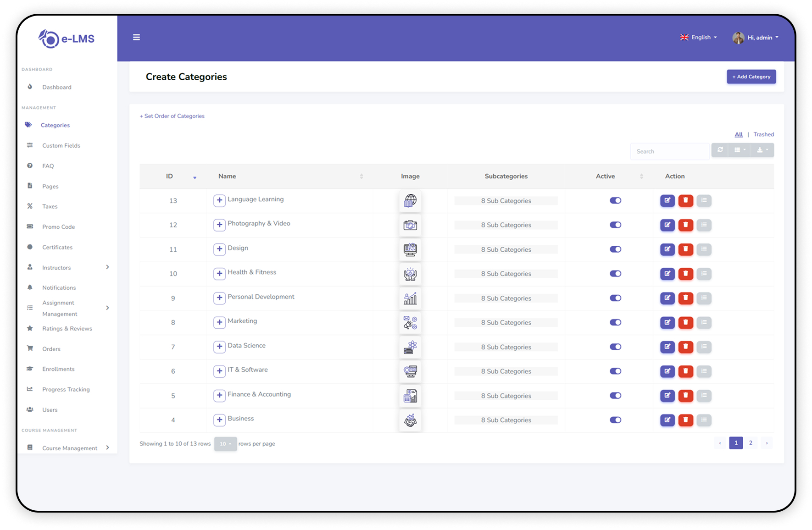Open list icon for Design row

point(704,249)
